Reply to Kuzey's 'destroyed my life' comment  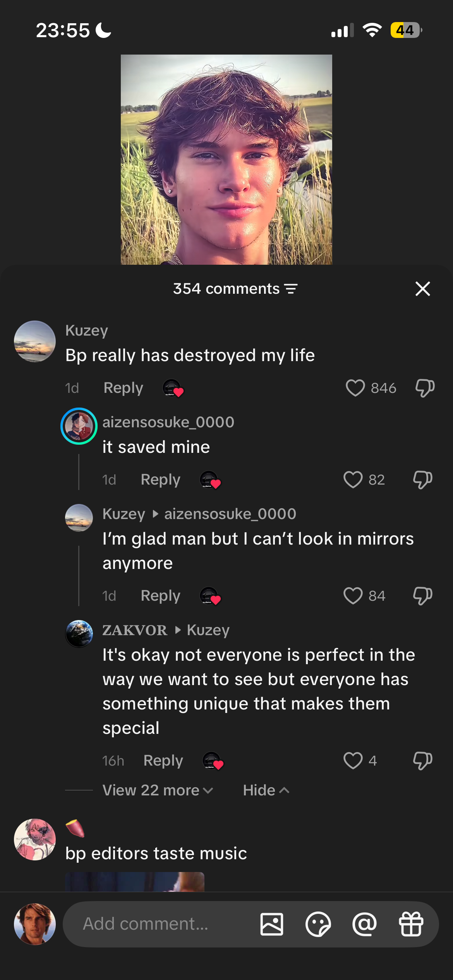123,388
